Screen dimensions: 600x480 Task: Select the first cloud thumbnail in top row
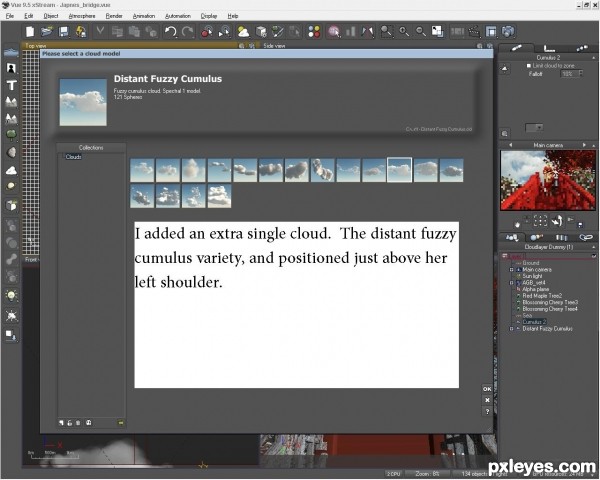142,170
